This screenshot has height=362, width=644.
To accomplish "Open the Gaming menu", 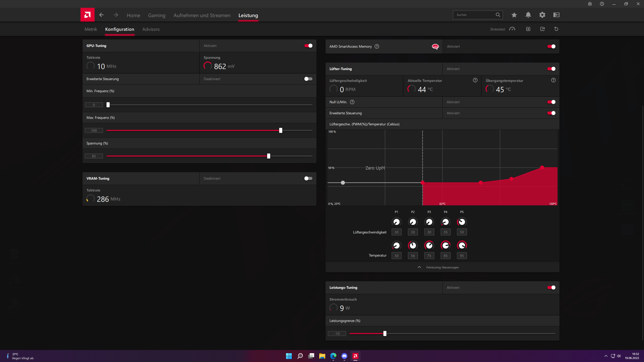I will [x=156, y=15].
